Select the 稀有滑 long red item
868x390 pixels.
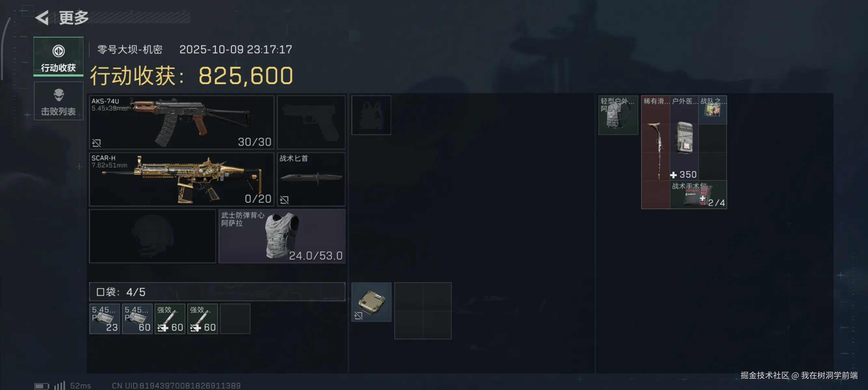pos(656,152)
